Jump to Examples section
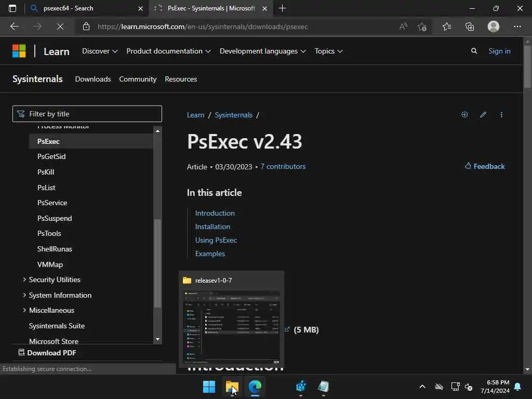Viewport: 532px width, 399px height. pos(210,254)
